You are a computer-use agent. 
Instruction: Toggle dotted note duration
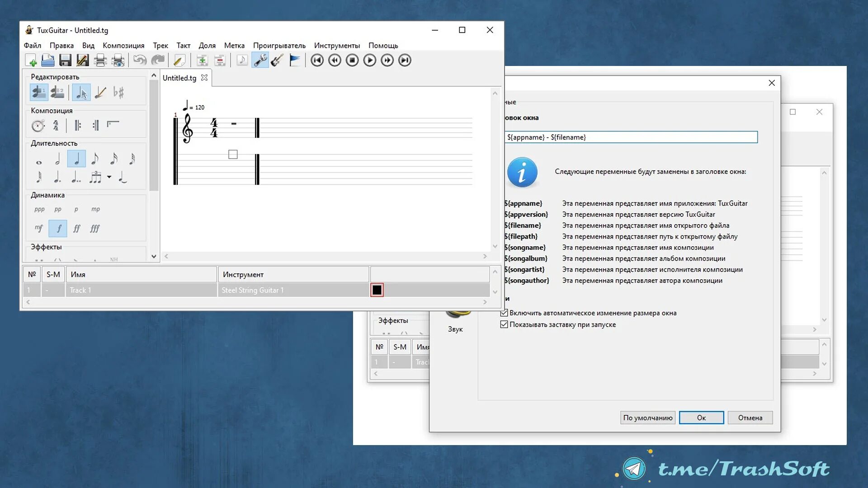coord(57,178)
